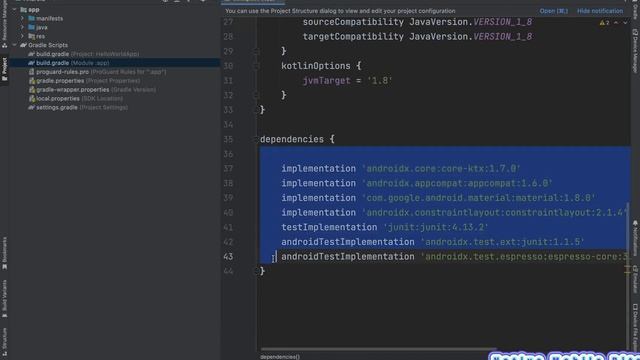Click the sourceCompatibility line
This screenshot has width=640, height=360.
pos(418,22)
